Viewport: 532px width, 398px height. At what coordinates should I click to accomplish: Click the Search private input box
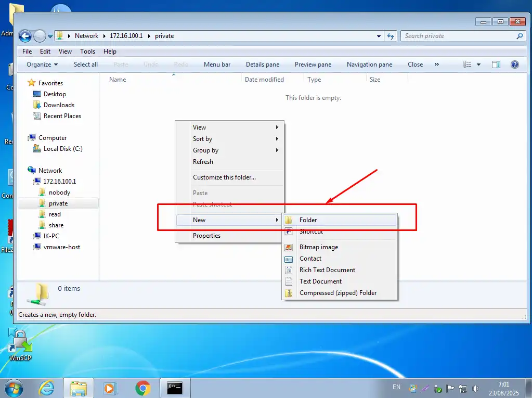tap(458, 36)
